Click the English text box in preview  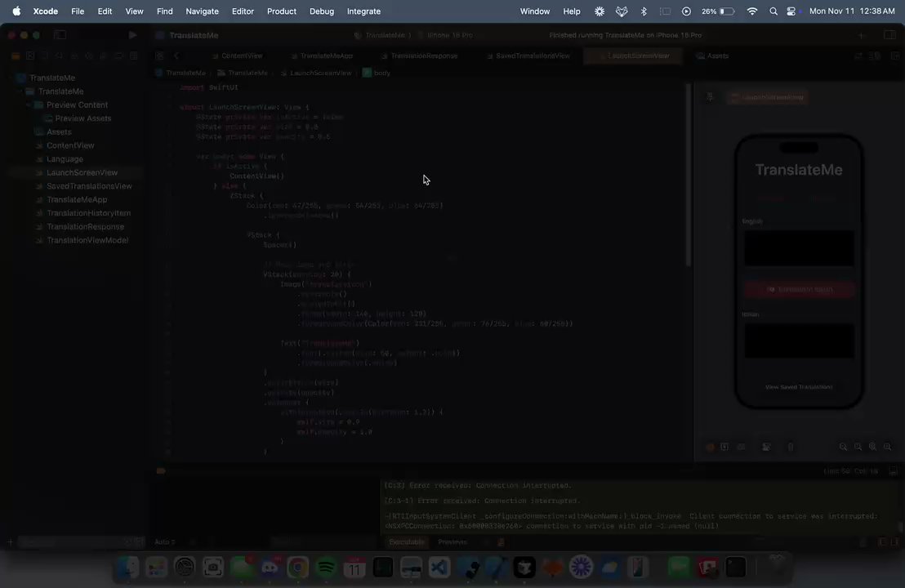pyautogui.click(x=800, y=249)
